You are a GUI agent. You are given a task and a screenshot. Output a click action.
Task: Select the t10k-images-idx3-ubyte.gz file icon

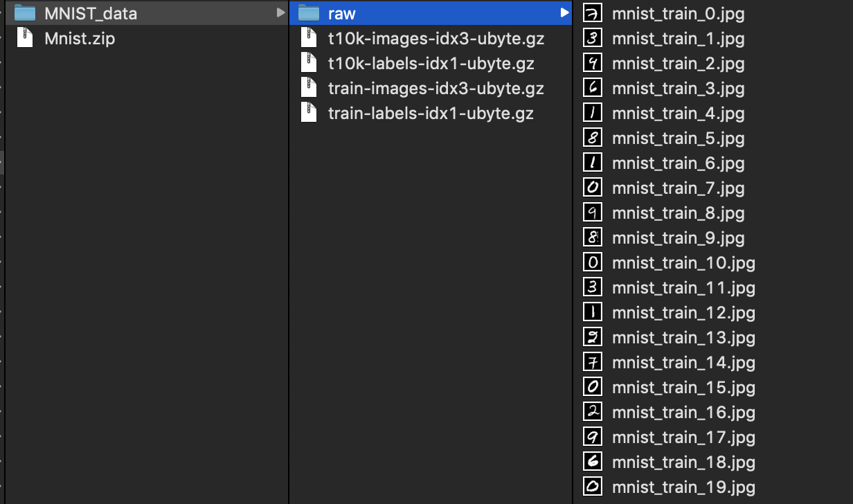point(308,38)
